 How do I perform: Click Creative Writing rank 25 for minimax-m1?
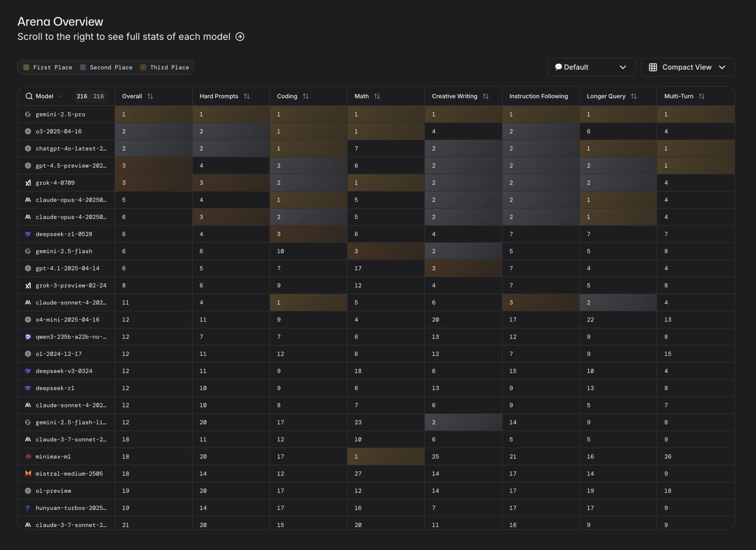(463, 456)
